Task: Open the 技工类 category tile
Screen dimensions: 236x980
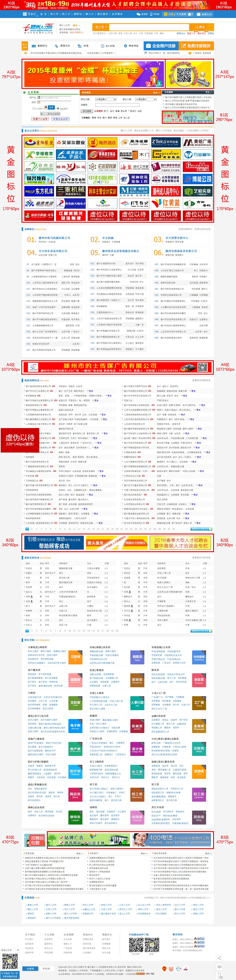Action: point(137,795)
